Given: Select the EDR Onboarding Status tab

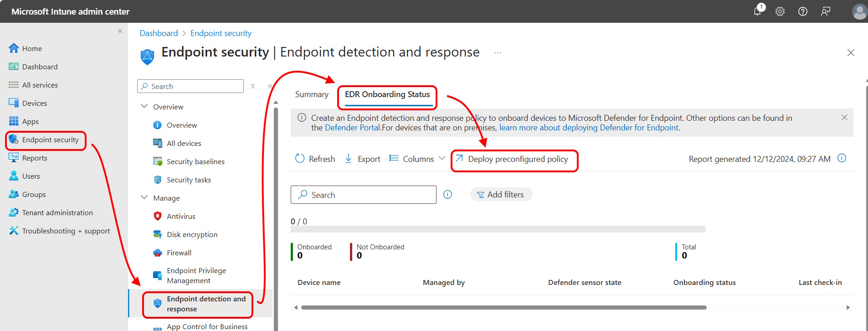Looking at the screenshot, I should point(387,94).
